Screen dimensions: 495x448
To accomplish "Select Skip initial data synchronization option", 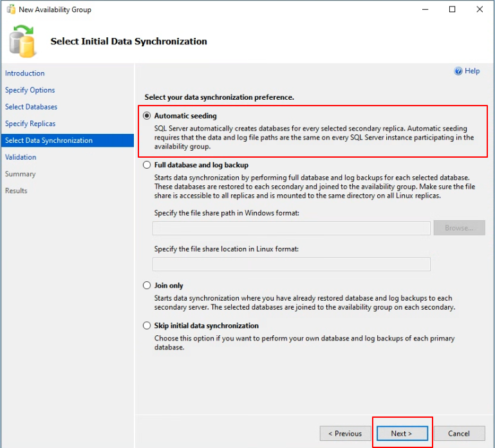I will pyautogui.click(x=147, y=326).
